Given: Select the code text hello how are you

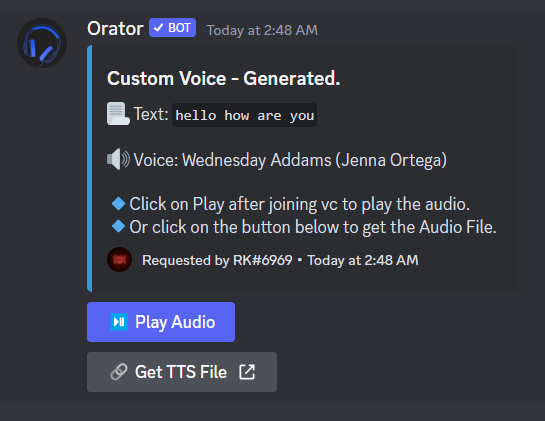Looking at the screenshot, I should pos(244,115).
